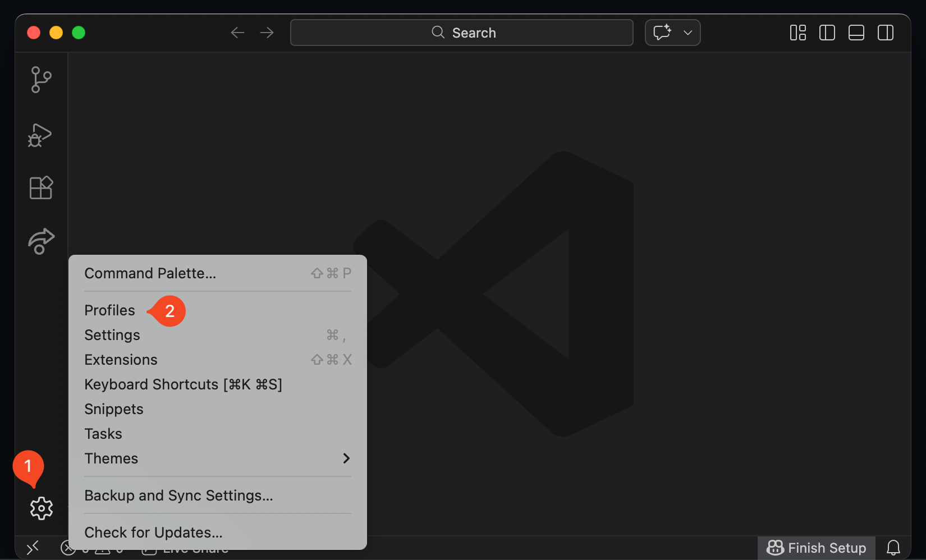
Task: Toggle the secondary side bar
Action: point(885,33)
